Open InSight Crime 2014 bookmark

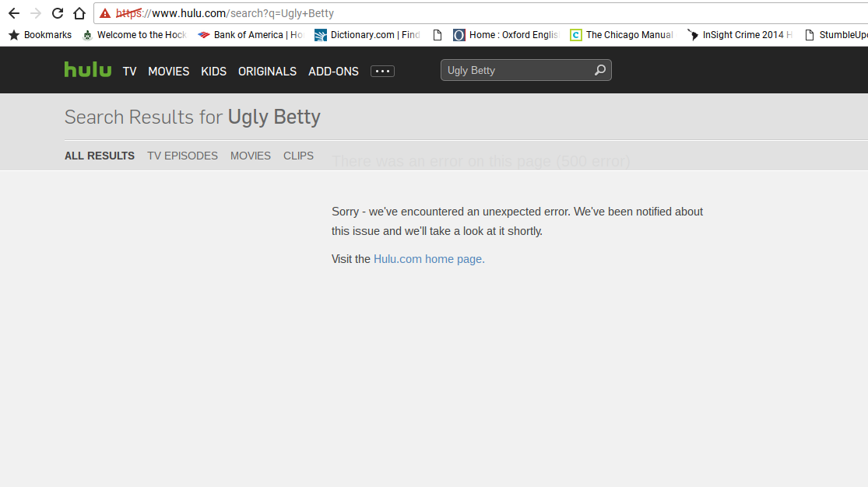pos(740,35)
